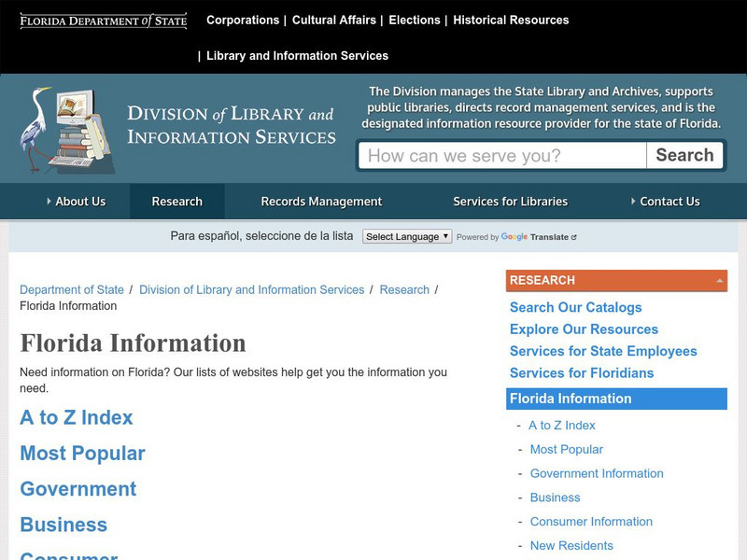
Task: Expand the About Us navigation menu
Action: [76, 202]
